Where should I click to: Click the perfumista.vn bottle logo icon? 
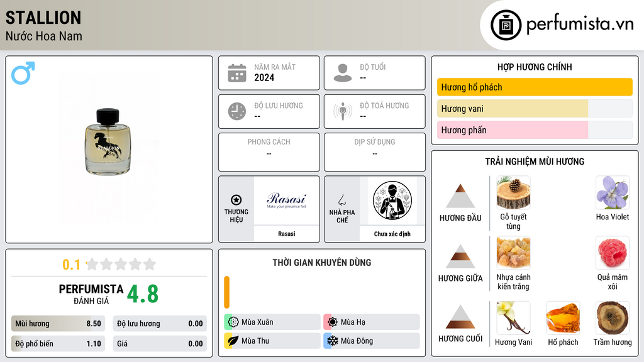point(506,25)
